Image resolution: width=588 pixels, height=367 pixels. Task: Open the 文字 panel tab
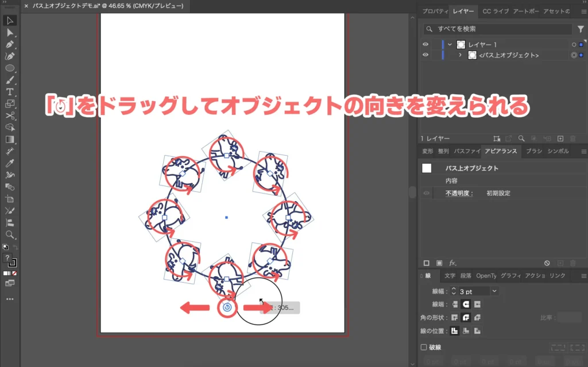coord(449,276)
